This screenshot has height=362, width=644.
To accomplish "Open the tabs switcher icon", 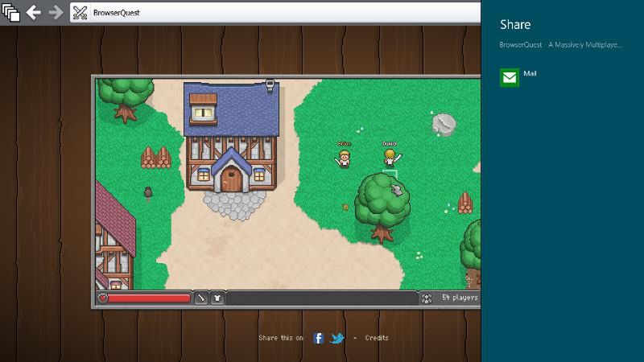I will pos(10,13).
